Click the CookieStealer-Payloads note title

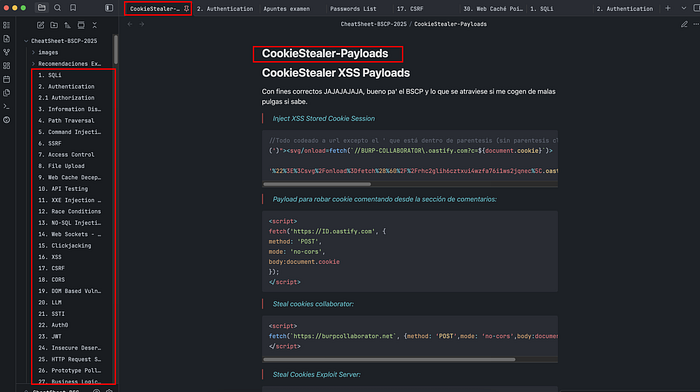pyautogui.click(x=325, y=54)
